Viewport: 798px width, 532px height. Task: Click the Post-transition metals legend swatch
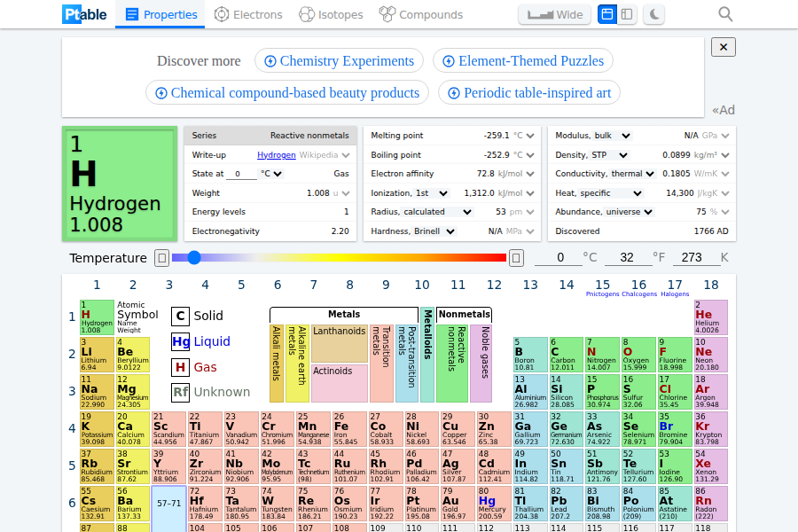pos(407,363)
